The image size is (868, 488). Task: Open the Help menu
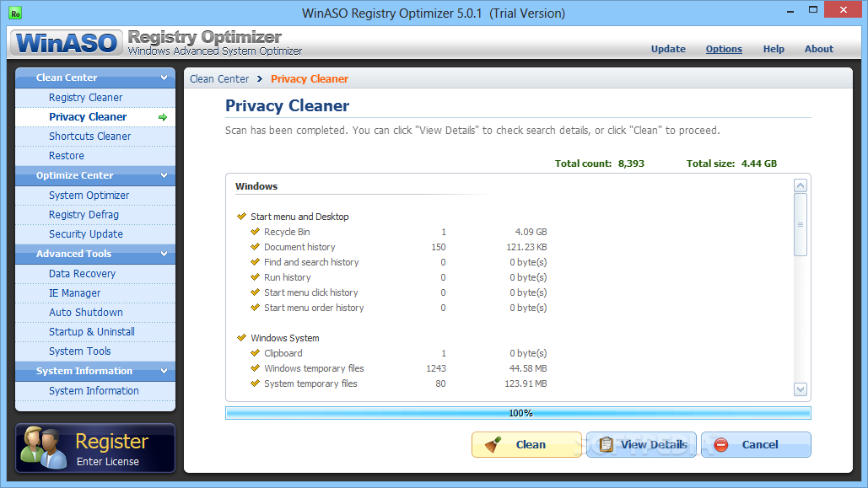[774, 49]
